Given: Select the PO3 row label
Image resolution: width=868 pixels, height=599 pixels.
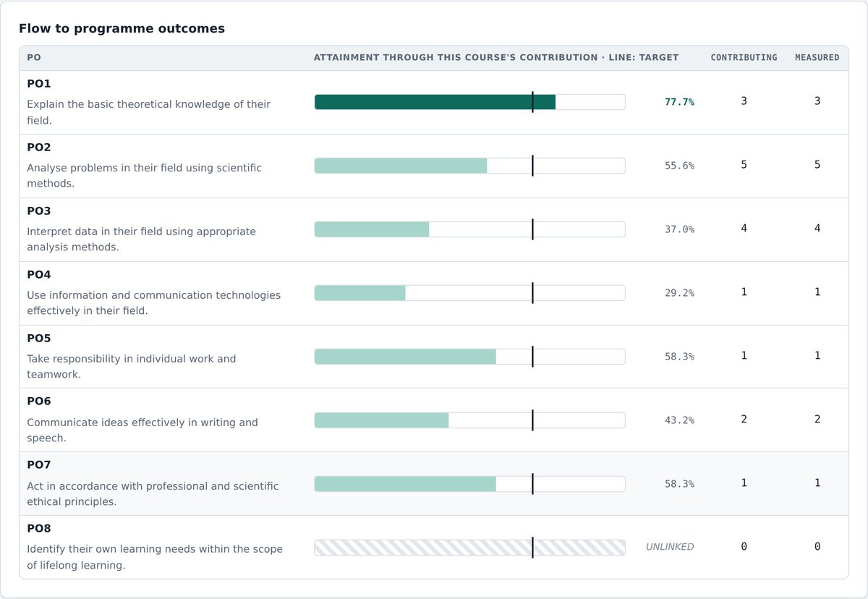Looking at the screenshot, I should click(x=39, y=211).
